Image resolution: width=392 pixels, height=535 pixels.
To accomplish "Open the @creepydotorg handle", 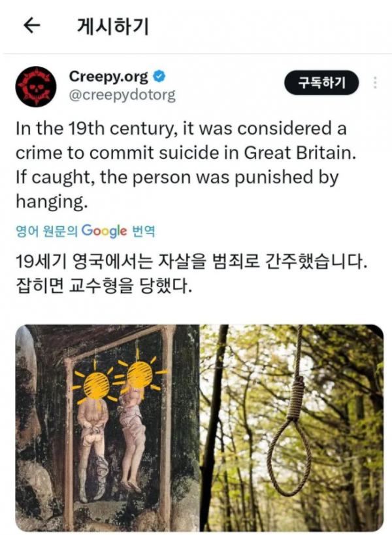I will coord(122,95).
